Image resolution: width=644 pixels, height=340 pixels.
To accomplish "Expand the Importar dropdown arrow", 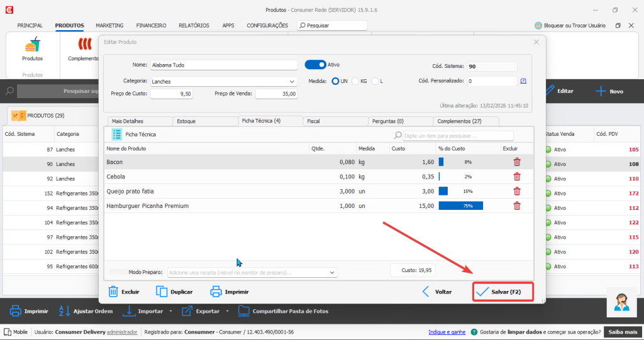I will coord(170,311).
